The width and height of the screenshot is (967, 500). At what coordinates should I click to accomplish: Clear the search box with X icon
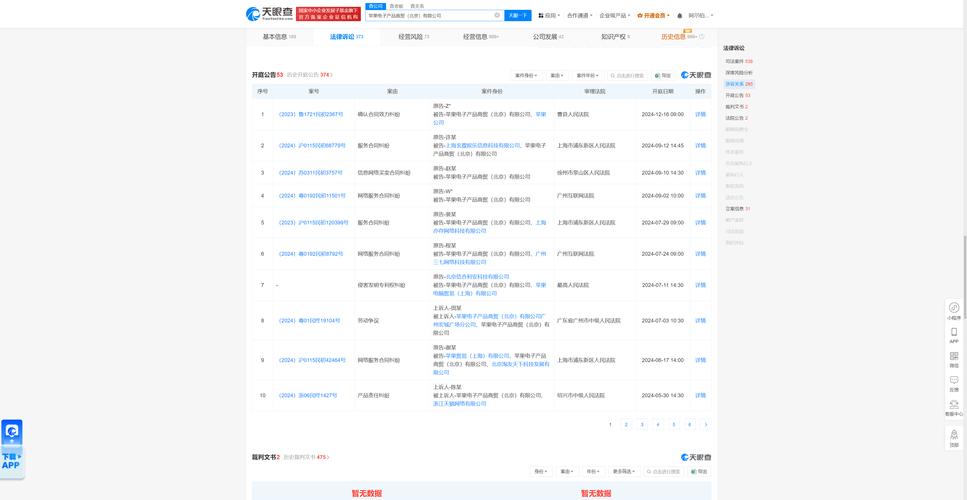point(497,15)
